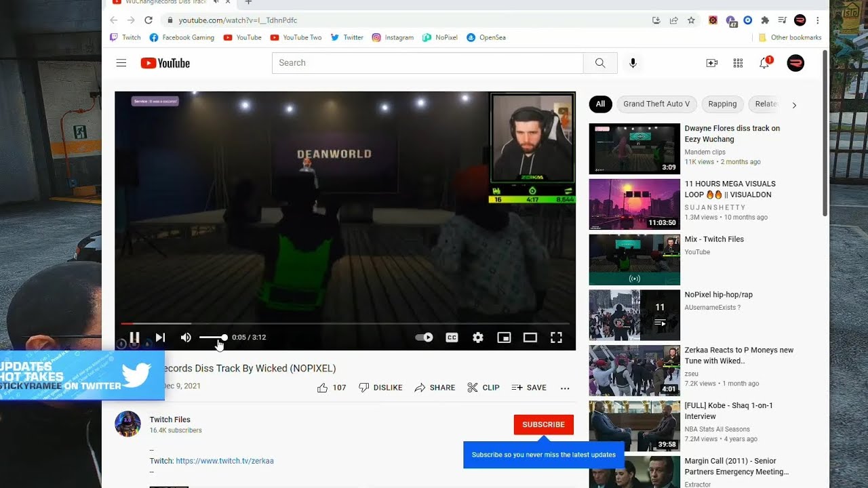Click the browser address bar URL
This screenshot has height=488, width=868.
238,20
